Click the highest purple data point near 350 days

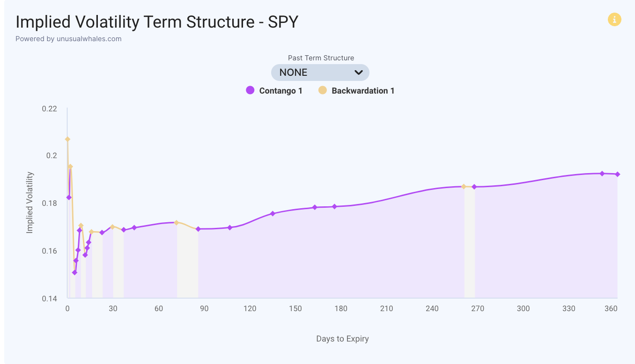tap(603, 173)
